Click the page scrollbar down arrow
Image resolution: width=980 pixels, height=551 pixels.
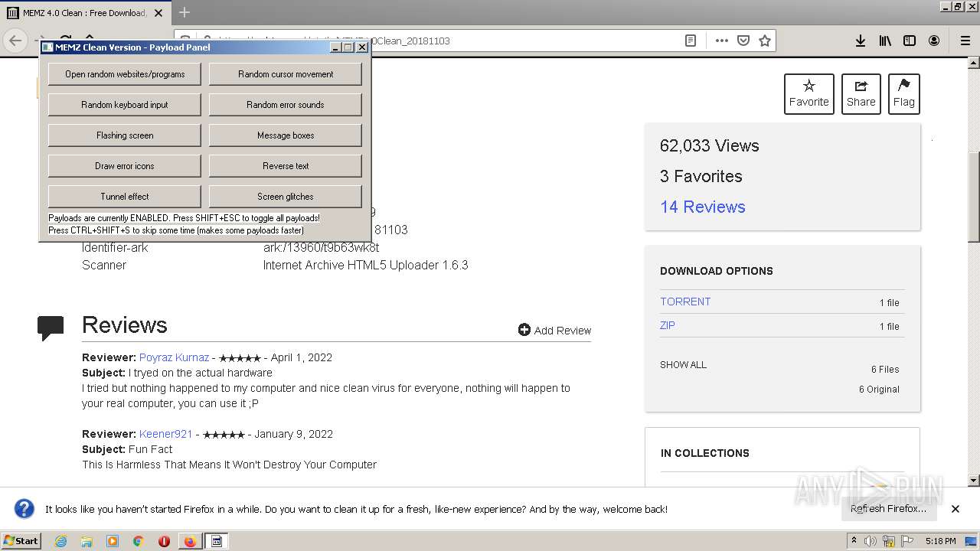(974, 481)
